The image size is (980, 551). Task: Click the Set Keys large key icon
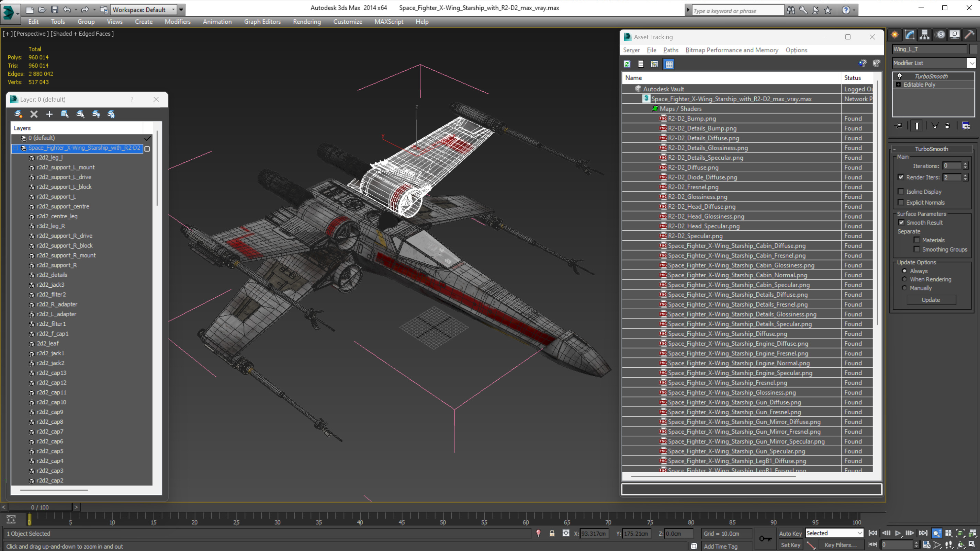(765, 538)
